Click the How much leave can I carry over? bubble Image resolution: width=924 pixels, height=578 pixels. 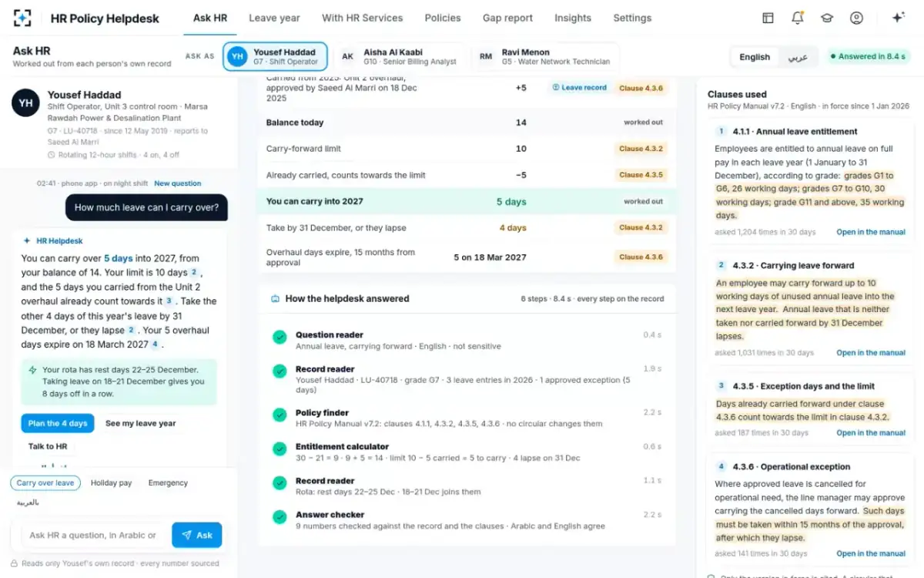[x=146, y=207]
